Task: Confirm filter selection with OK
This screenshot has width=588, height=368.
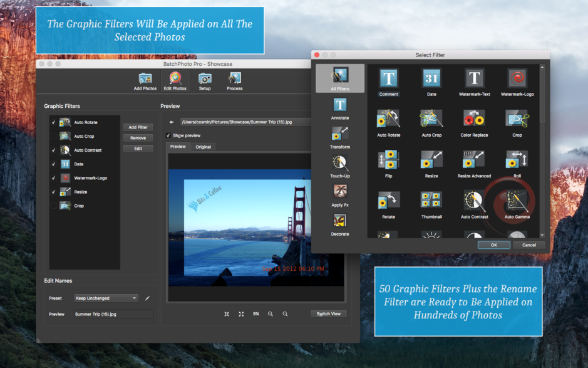Action: pos(493,244)
